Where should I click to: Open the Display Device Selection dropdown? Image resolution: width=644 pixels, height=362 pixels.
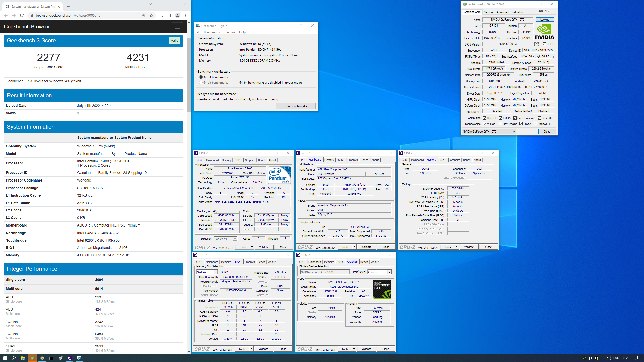click(325, 272)
